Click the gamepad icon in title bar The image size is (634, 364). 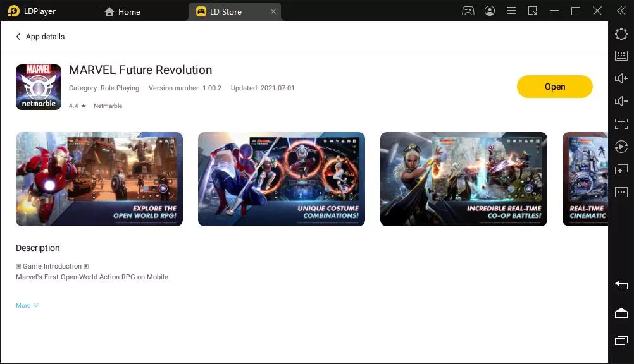(468, 11)
